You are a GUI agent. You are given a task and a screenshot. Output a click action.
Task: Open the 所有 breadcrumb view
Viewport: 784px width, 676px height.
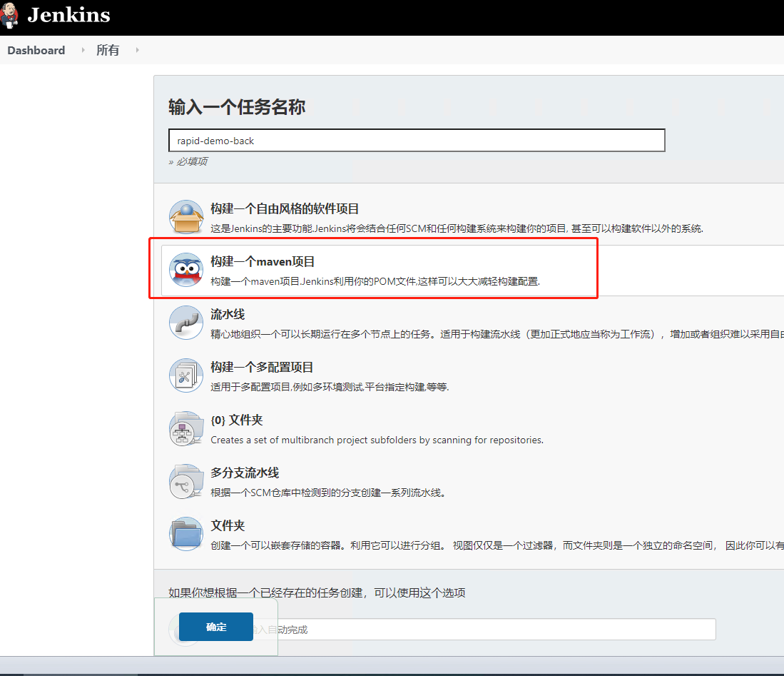[108, 50]
